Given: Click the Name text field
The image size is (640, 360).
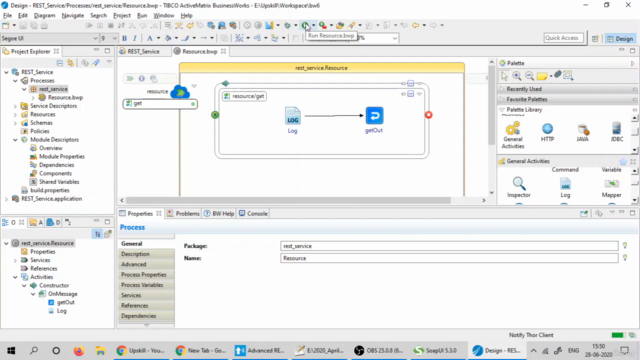Looking at the screenshot, I should point(449,258).
